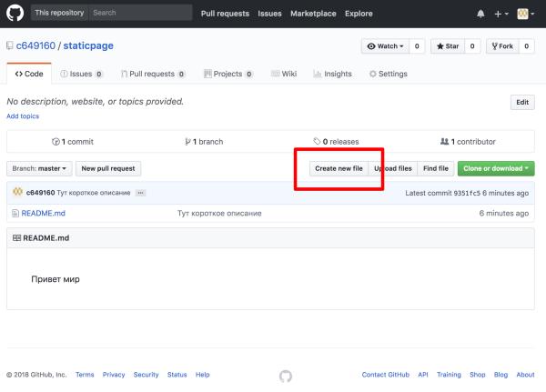
Task: Open the Terms footer link
Action: [85, 375]
